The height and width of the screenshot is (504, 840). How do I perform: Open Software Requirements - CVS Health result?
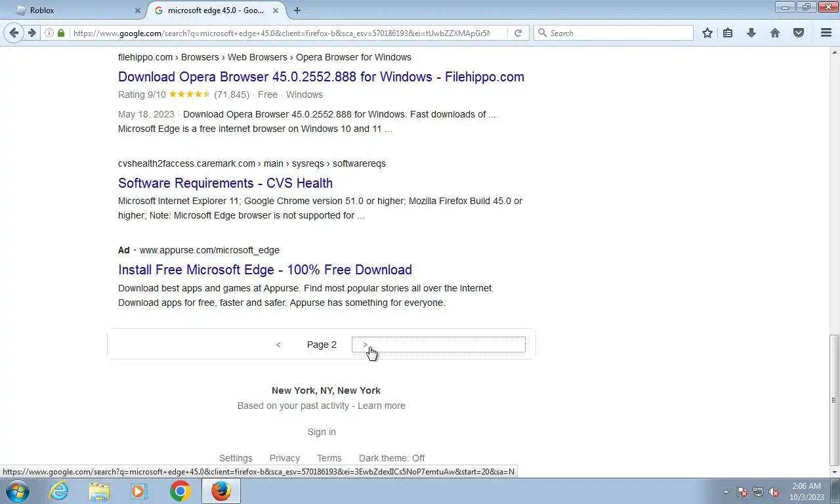[x=225, y=183]
